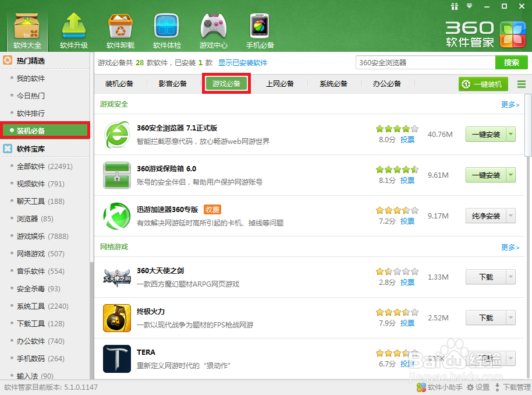Switch to 办公必备 tab
The width and height of the screenshot is (532, 395).
point(387,83)
